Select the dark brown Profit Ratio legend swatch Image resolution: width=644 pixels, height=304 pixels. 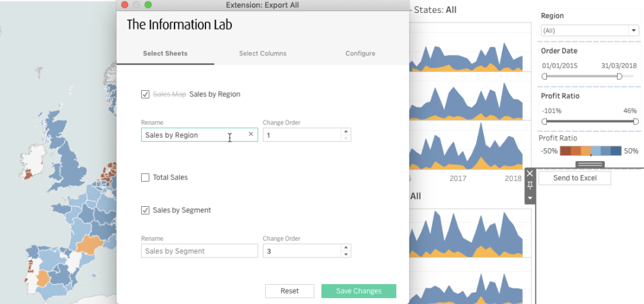(x=565, y=151)
